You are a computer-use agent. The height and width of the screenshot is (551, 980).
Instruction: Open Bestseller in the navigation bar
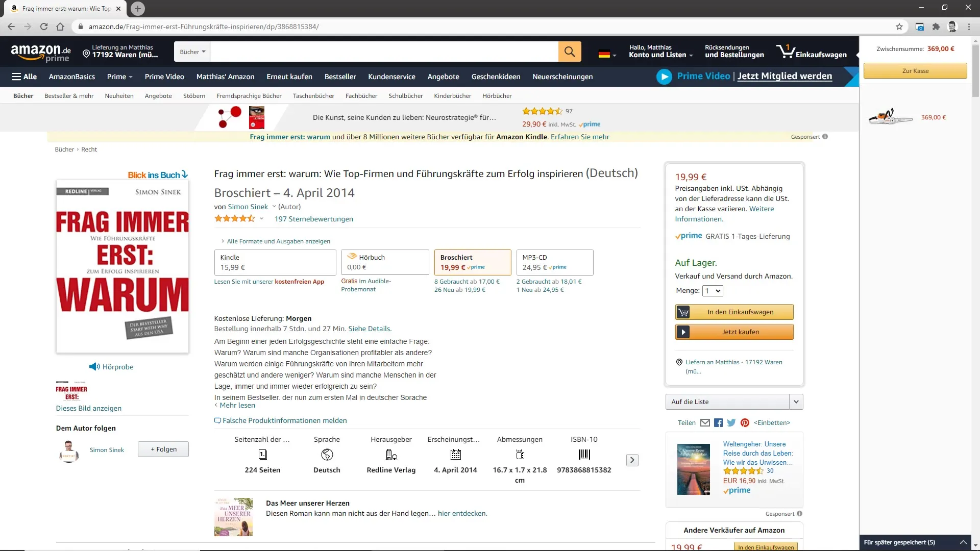(x=340, y=77)
